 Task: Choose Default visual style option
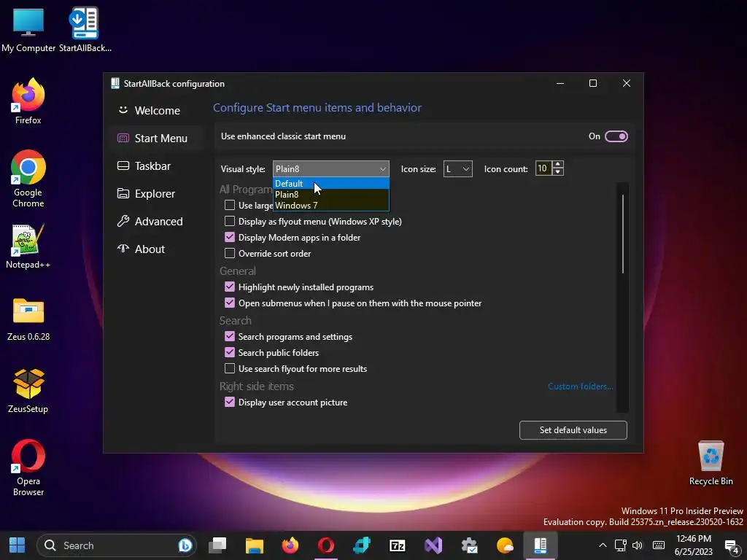330,183
